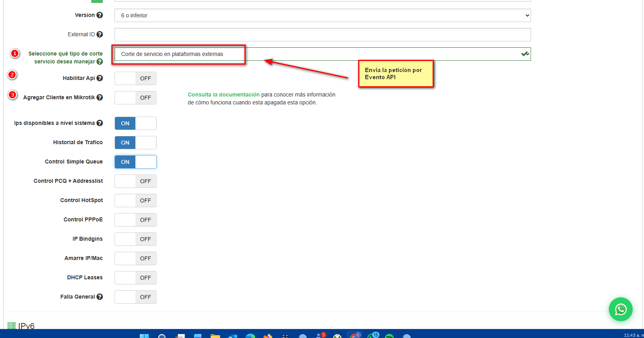Show help for Ips disponibles a nivel sistema
644x338 pixels.
pyautogui.click(x=100, y=123)
